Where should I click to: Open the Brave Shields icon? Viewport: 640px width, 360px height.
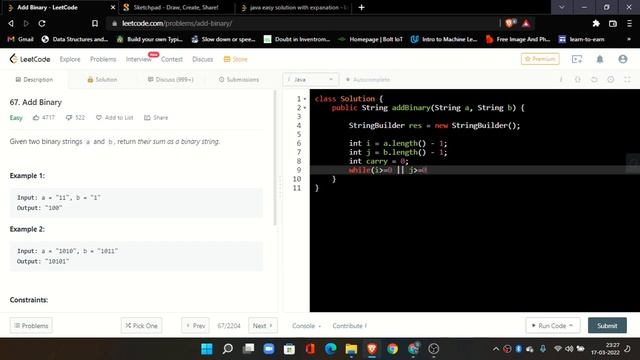click(x=510, y=23)
